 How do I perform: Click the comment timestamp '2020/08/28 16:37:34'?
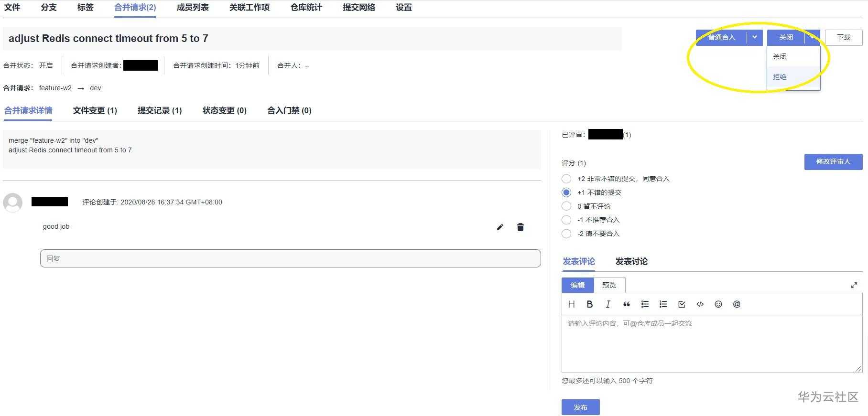pos(152,202)
